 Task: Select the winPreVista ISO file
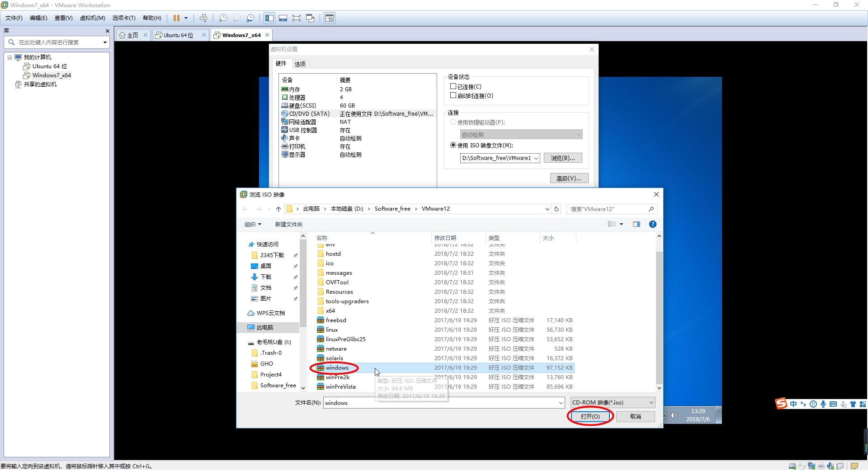click(x=340, y=387)
